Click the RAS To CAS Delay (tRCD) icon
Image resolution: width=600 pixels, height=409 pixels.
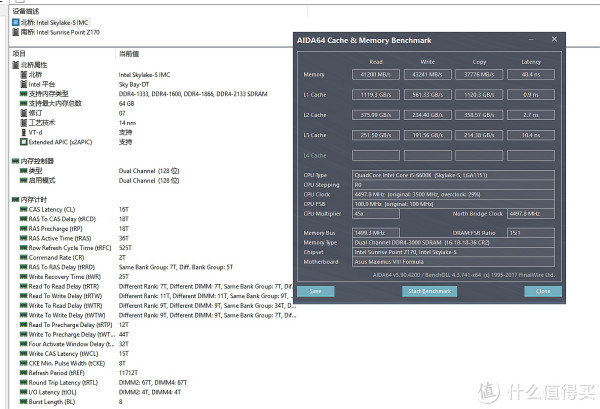pos(23,219)
